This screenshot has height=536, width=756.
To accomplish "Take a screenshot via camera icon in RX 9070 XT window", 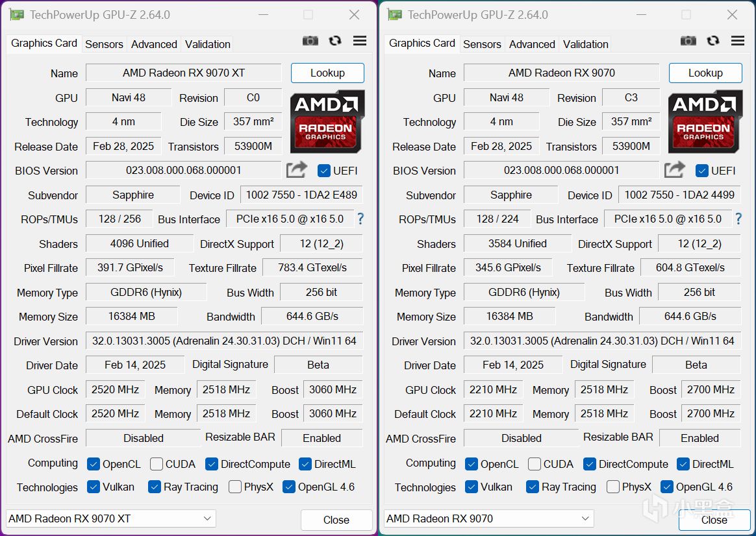I will coord(310,41).
